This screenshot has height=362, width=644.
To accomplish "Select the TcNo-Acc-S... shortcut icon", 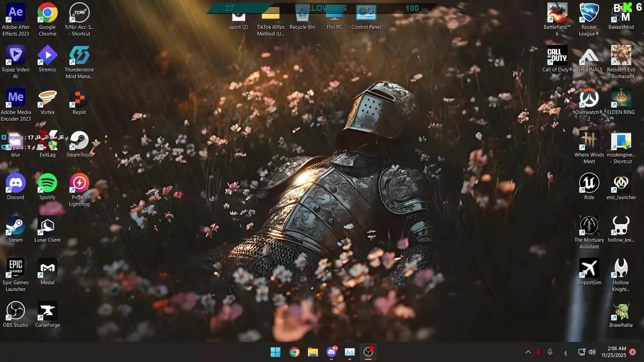I will point(79,20).
